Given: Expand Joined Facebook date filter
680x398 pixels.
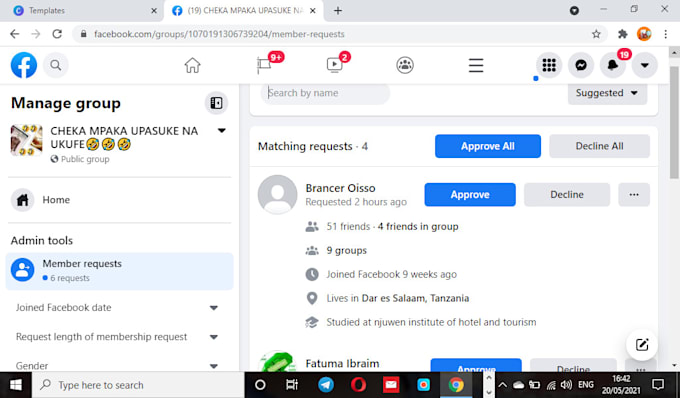Looking at the screenshot, I should (214, 308).
